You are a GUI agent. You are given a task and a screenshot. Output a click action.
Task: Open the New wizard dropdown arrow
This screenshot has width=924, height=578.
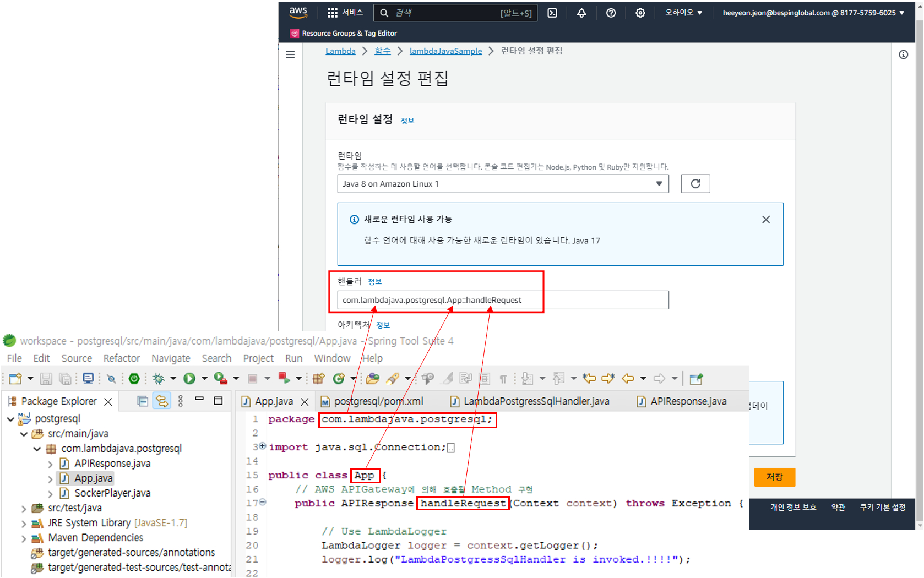point(30,379)
